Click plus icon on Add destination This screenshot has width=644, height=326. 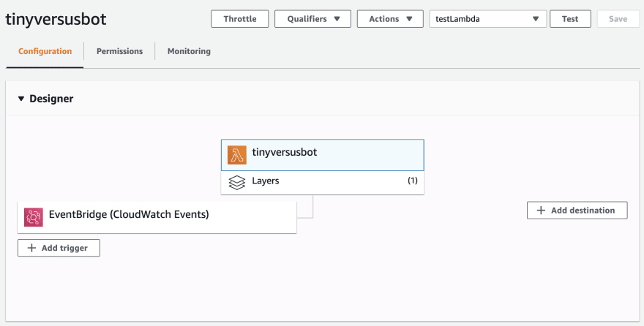[542, 211]
